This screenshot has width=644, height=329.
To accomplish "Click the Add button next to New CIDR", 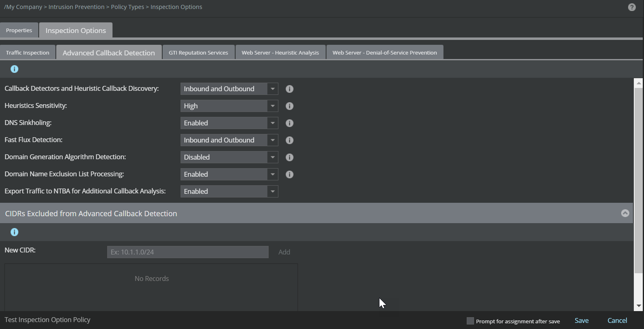I will (x=284, y=252).
